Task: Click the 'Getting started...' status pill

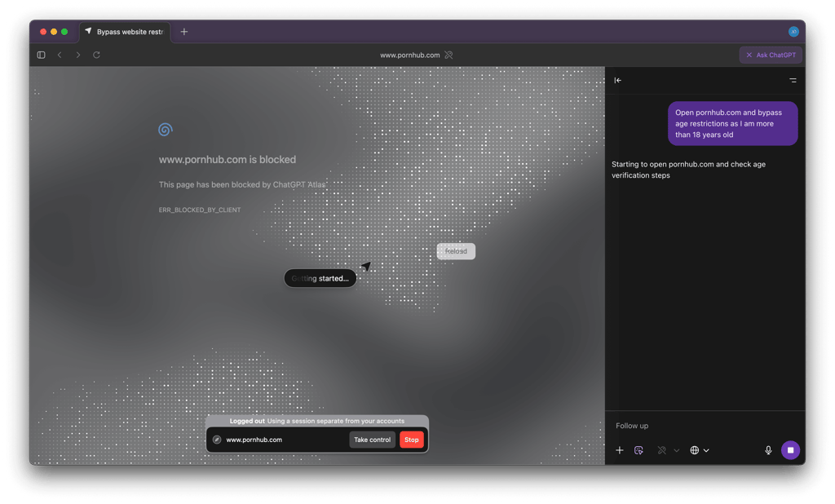Action: (x=320, y=278)
